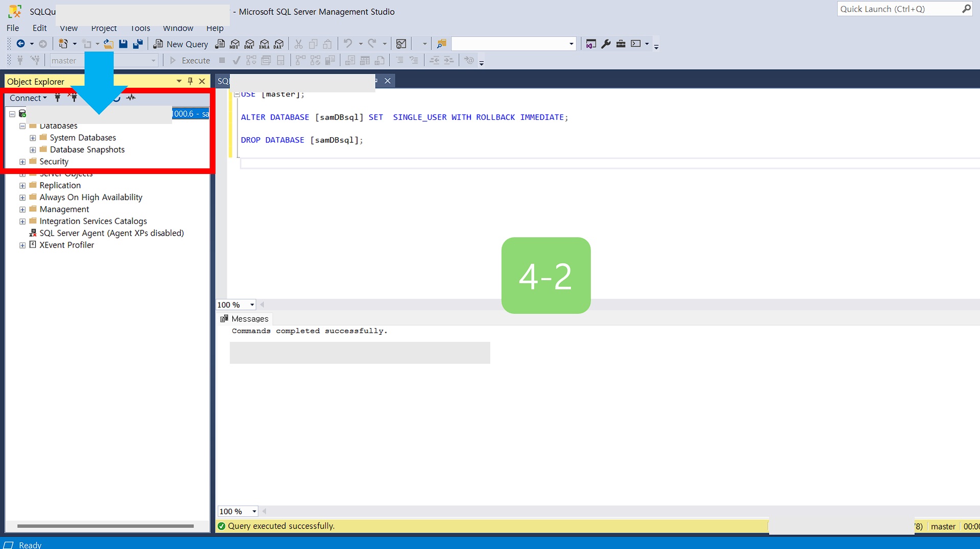Click Display Estimated Execution Plan icon

[x=251, y=60]
